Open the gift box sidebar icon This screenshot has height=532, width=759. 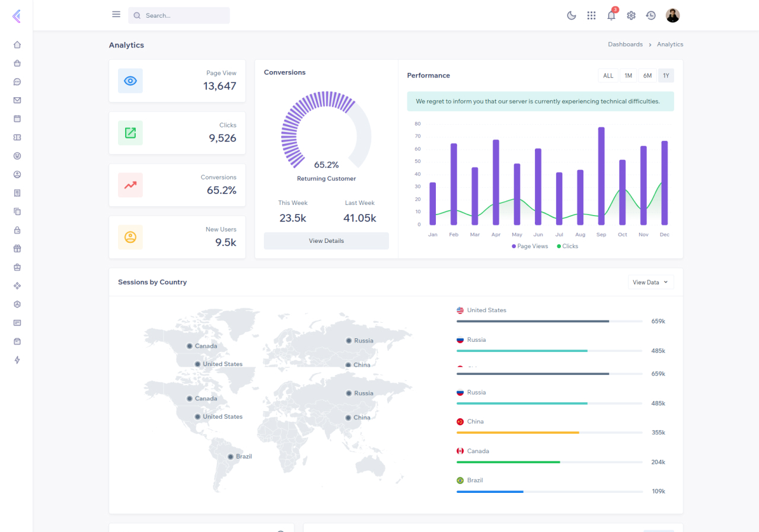click(17, 248)
